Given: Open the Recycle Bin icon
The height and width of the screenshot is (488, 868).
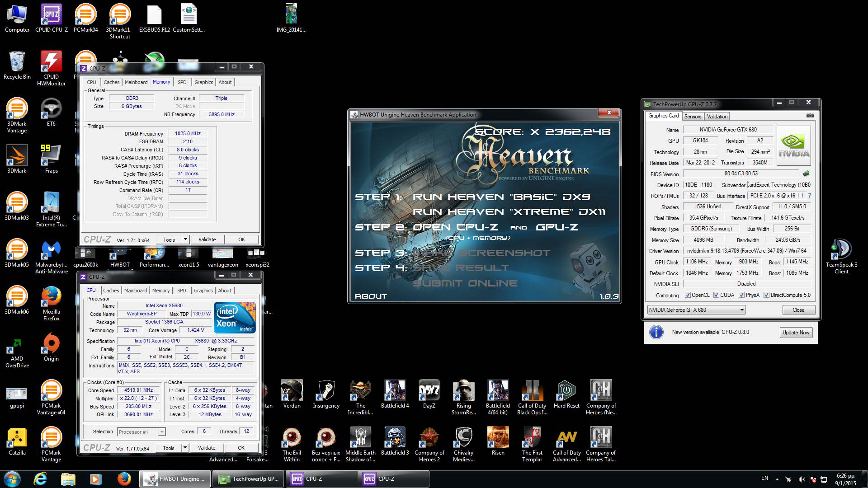Looking at the screenshot, I should (17, 65).
